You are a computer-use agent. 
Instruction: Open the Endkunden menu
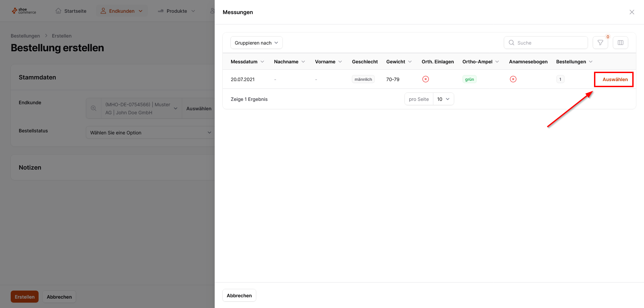122,11
